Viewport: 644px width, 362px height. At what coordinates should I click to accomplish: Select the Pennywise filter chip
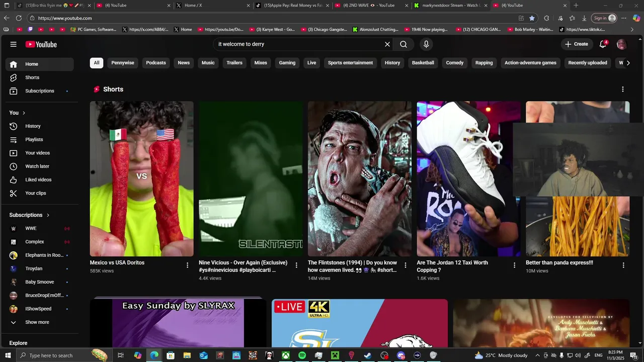pyautogui.click(x=123, y=63)
